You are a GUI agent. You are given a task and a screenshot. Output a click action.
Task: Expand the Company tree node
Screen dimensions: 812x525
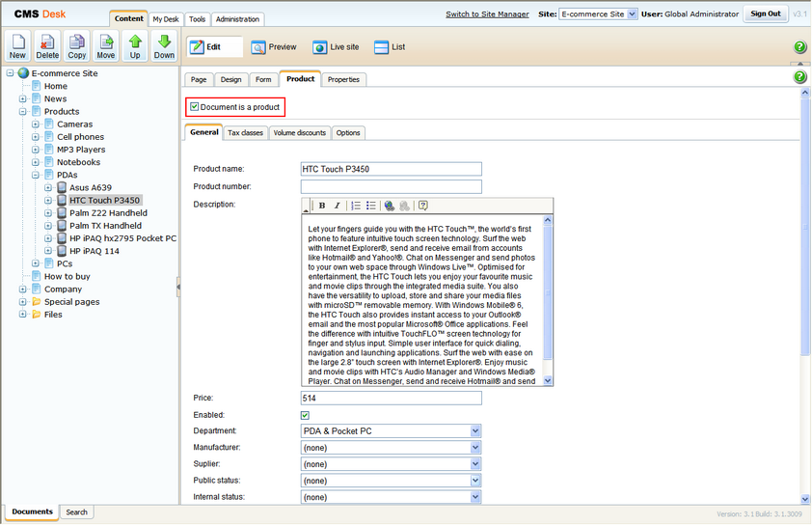coord(22,290)
